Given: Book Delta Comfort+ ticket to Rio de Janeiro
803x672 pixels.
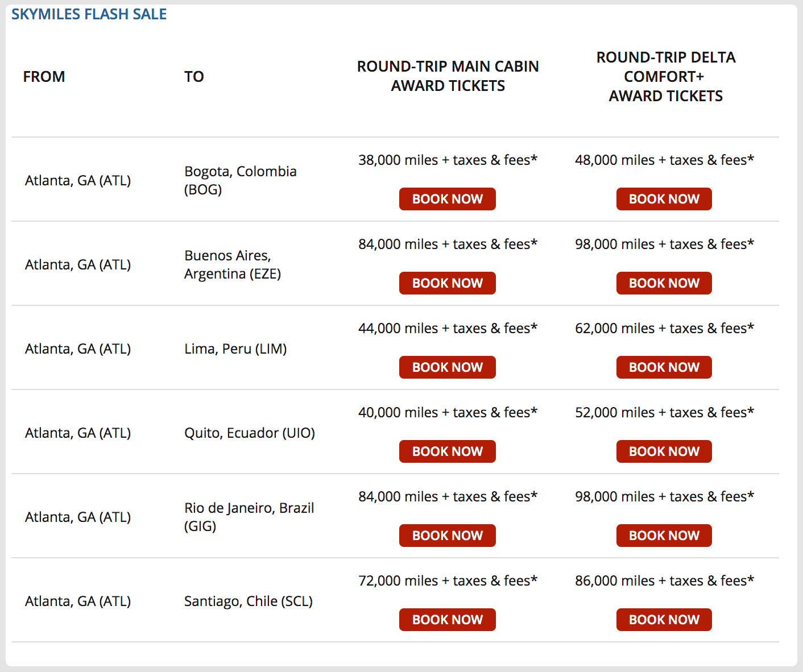Looking at the screenshot, I should click(664, 536).
